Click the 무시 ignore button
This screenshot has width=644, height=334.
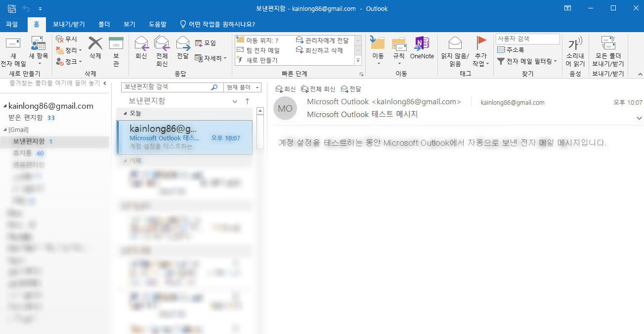[67, 39]
